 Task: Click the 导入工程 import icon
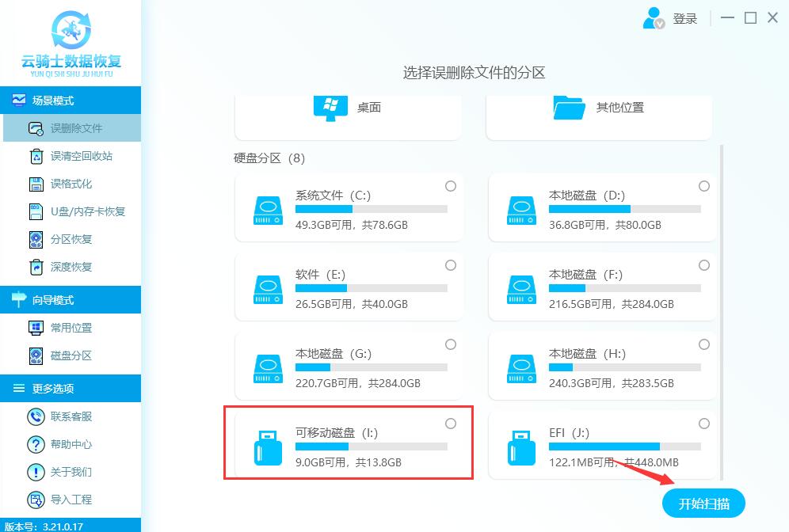point(36,500)
